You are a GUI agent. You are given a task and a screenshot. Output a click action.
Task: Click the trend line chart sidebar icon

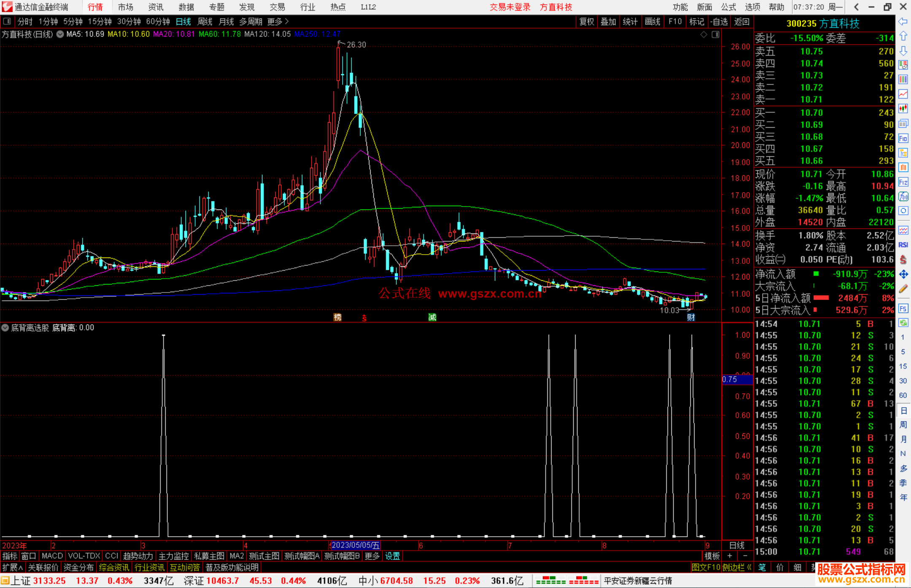[x=903, y=94]
